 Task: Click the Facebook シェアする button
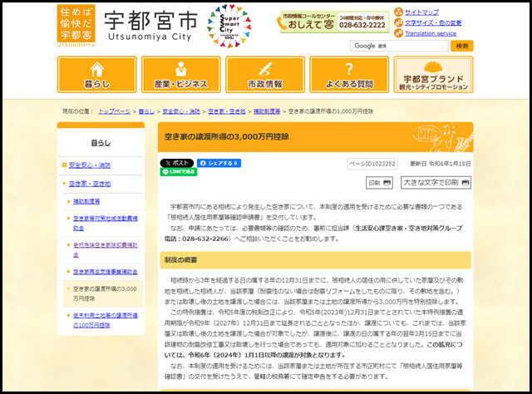(x=219, y=163)
